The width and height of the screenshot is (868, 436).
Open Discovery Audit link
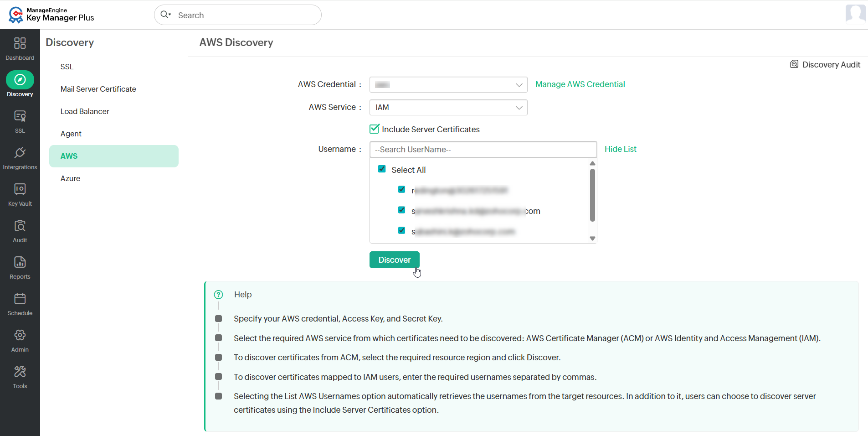831,64
